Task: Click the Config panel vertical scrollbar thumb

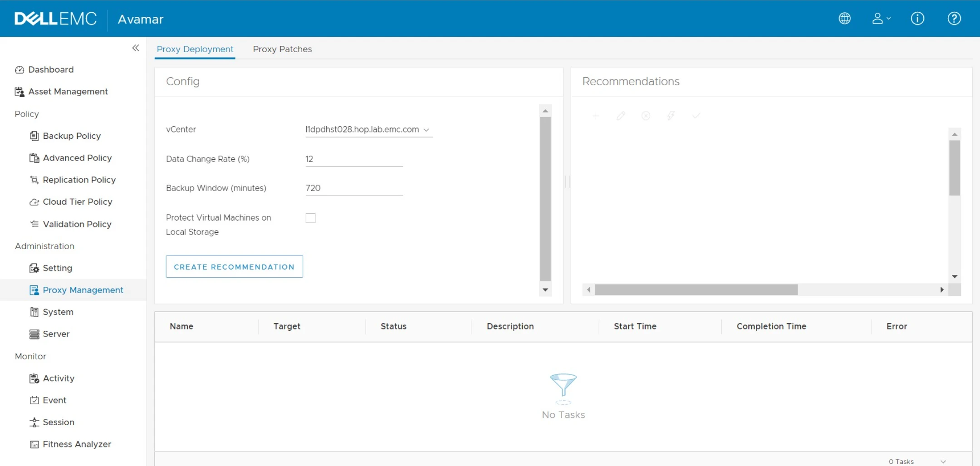Action: pyautogui.click(x=545, y=199)
